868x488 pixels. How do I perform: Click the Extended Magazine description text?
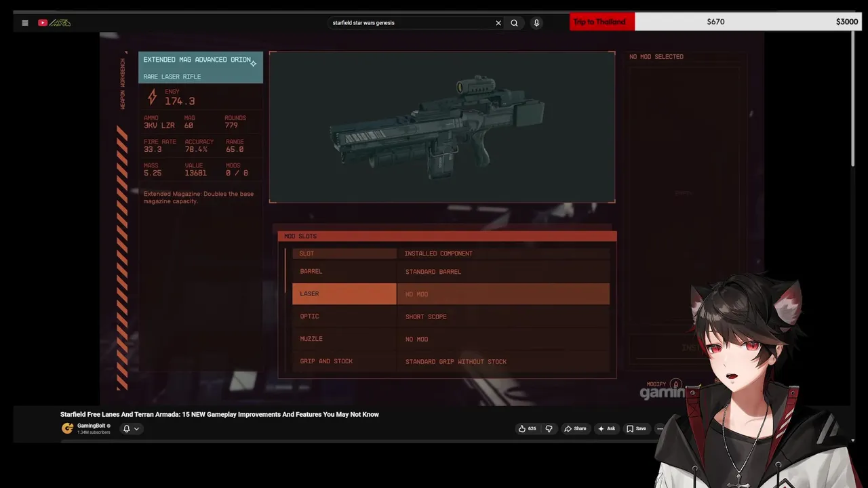click(199, 197)
